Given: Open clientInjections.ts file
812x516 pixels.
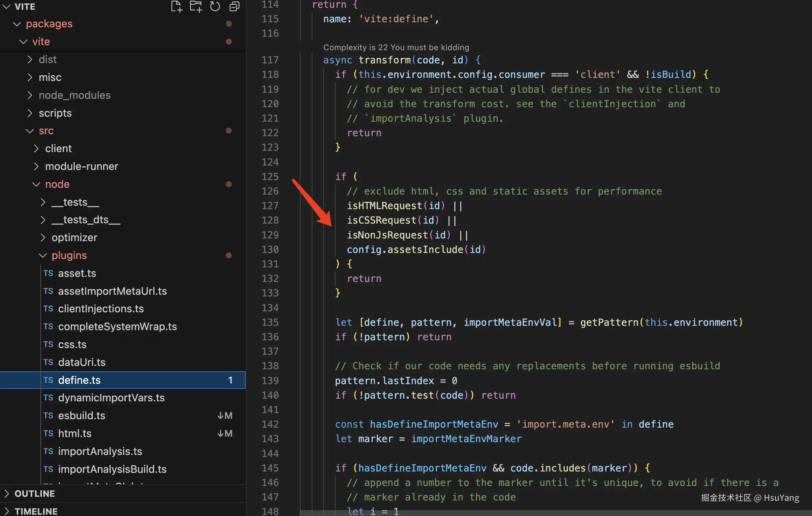Looking at the screenshot, I should (101, 309).
